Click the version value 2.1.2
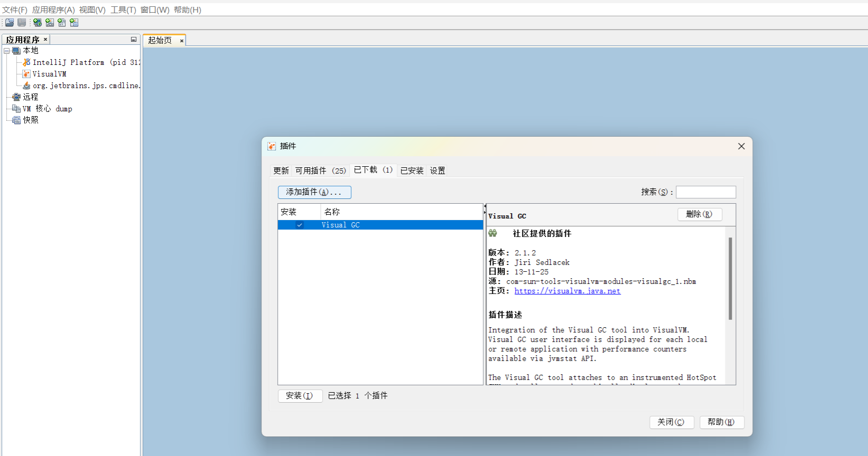Viewport: 868px width, 456px height. [x=525, y=253]
